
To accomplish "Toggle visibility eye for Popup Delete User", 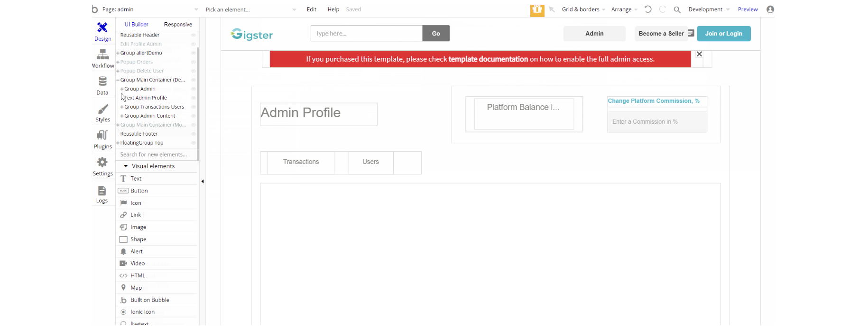I will [x=193, y=71].
